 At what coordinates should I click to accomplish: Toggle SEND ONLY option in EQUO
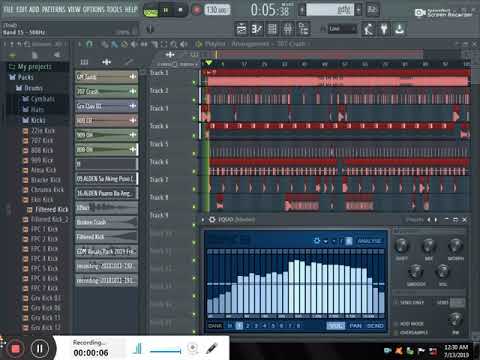pos(409,302)
